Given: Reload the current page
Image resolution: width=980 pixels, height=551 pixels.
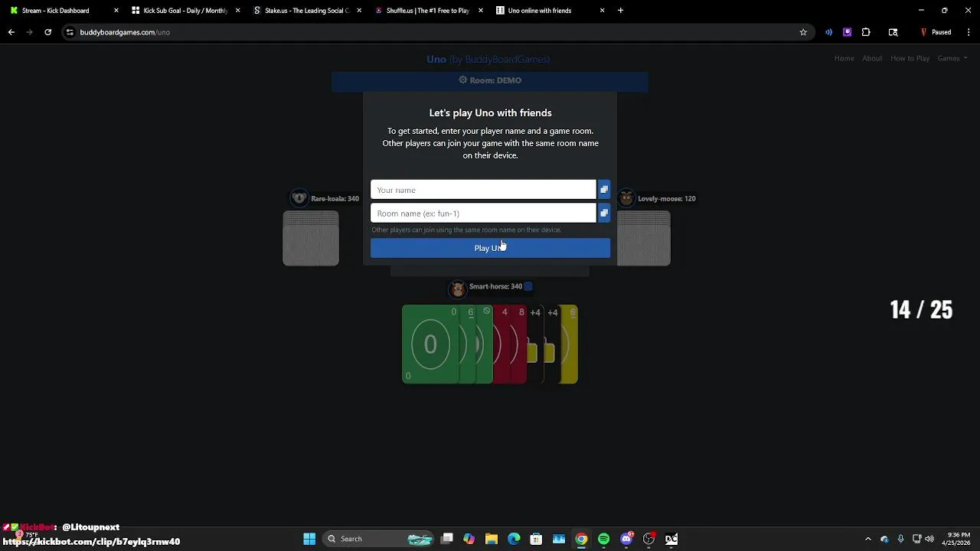Looking at the screenshot, I should click(x=47, y=32).
